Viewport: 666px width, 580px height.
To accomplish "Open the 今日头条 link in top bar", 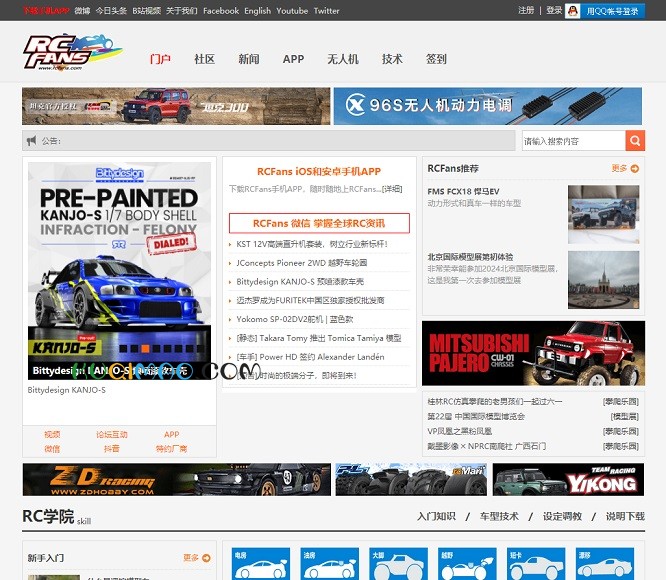I will click(x=111, y=11).
